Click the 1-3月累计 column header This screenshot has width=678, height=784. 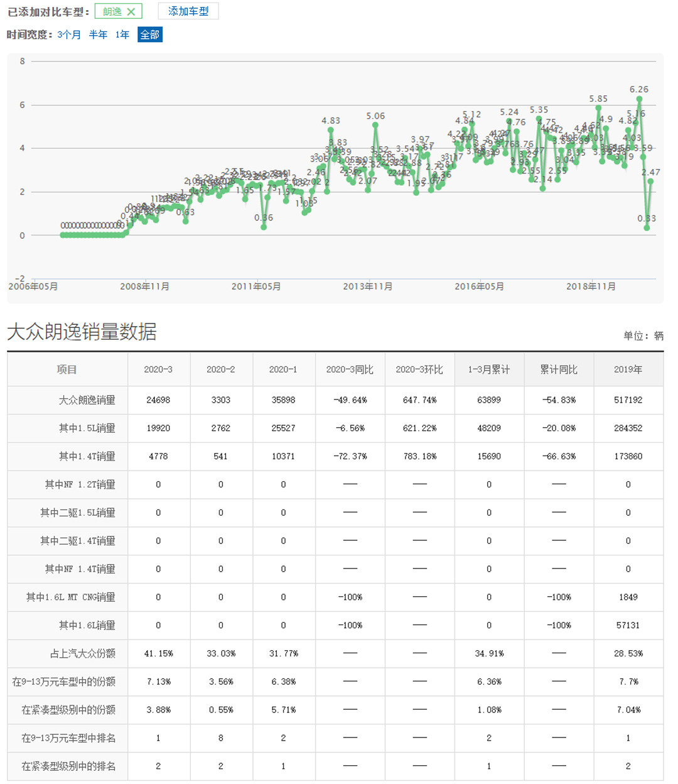488,369
